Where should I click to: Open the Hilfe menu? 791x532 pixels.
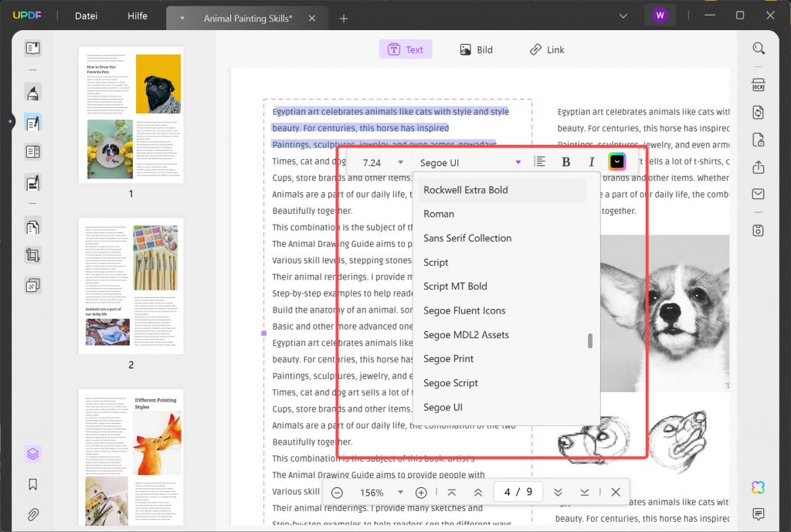pos(137,16)
